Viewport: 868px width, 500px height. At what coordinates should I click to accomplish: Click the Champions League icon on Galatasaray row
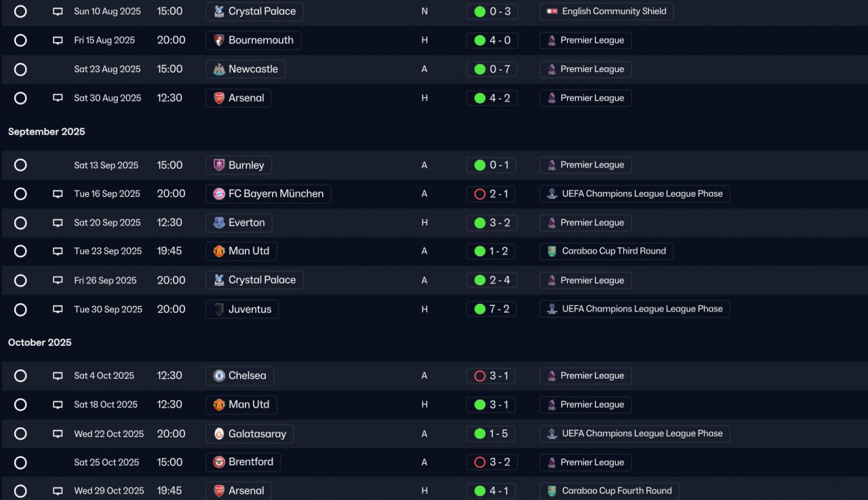[x=552, y=434]
